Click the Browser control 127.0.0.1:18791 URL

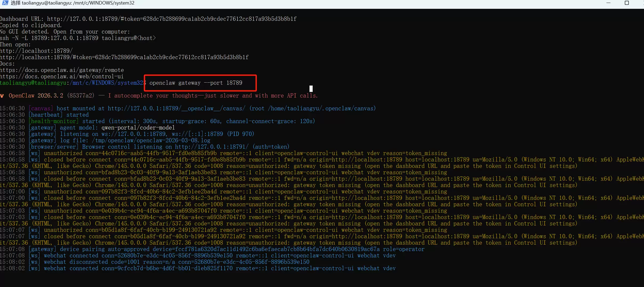pyautogui.click(x=212, y=147)
